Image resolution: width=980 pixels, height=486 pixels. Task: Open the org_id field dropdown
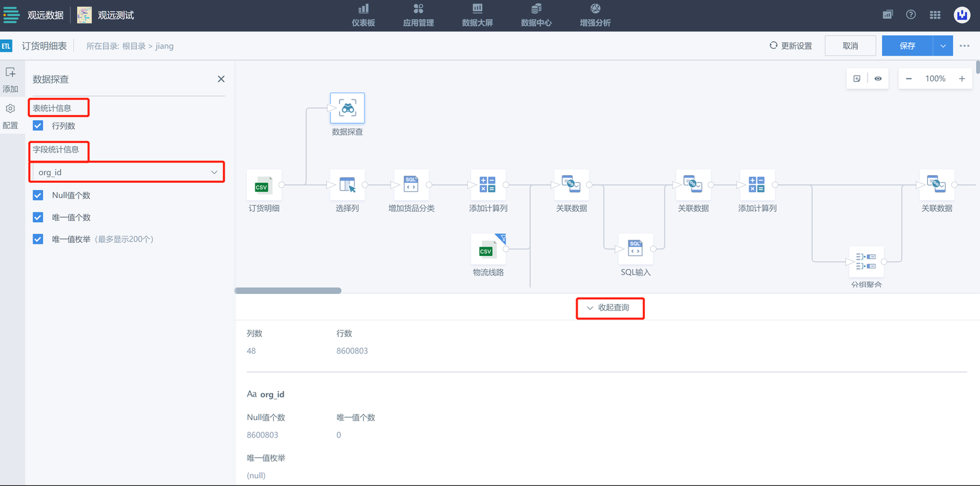pos(127,172)
